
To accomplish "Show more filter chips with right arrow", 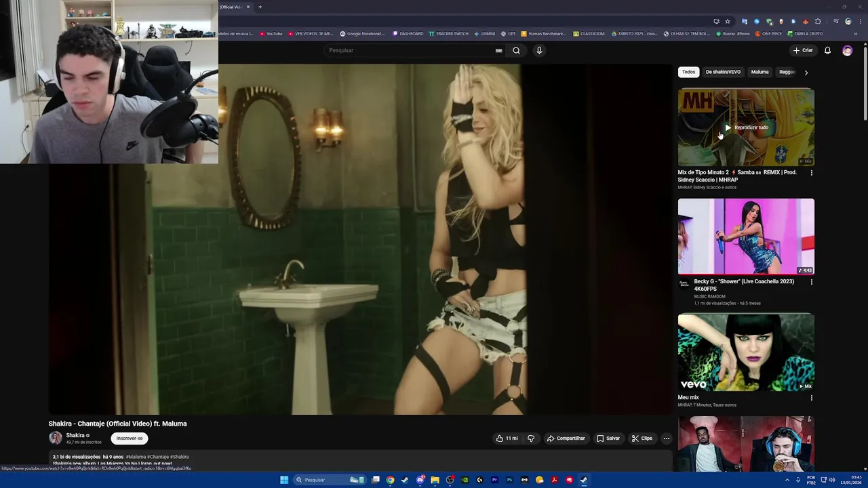I will (806, 72).
